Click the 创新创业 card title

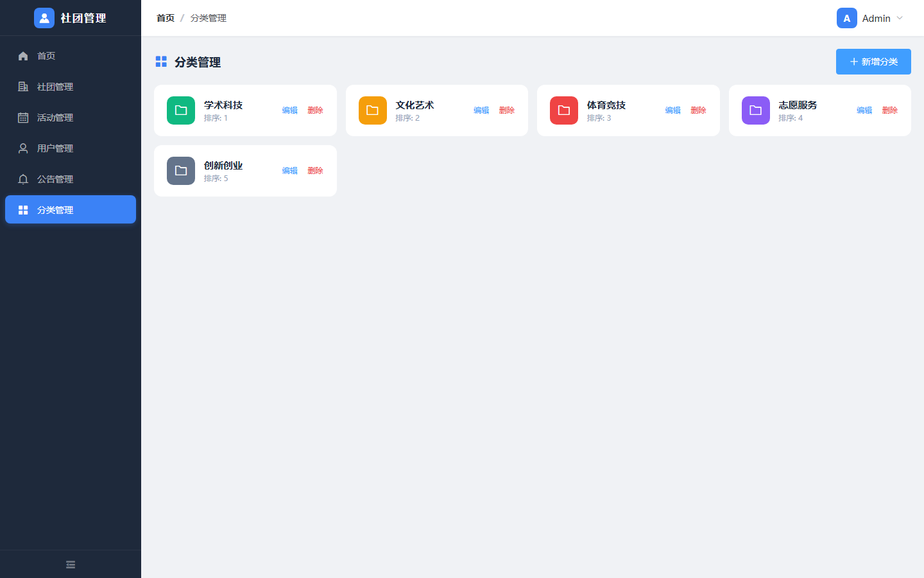[223, 165]
